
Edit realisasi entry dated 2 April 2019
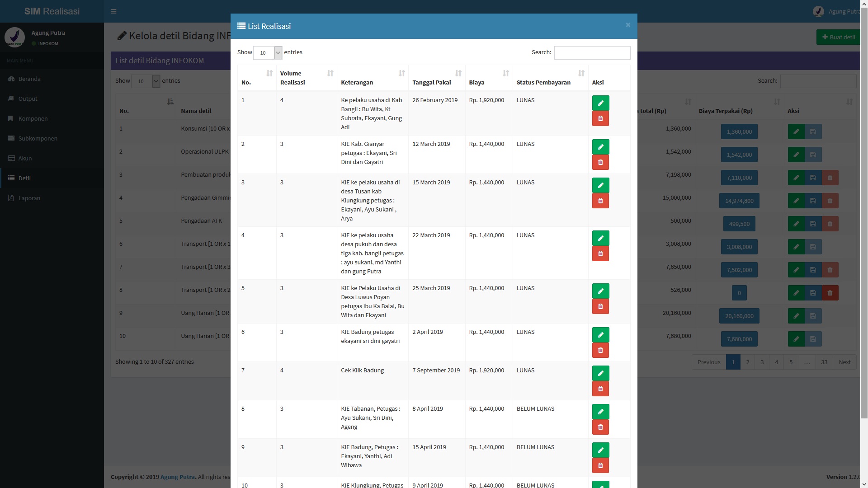click(600, 335)
